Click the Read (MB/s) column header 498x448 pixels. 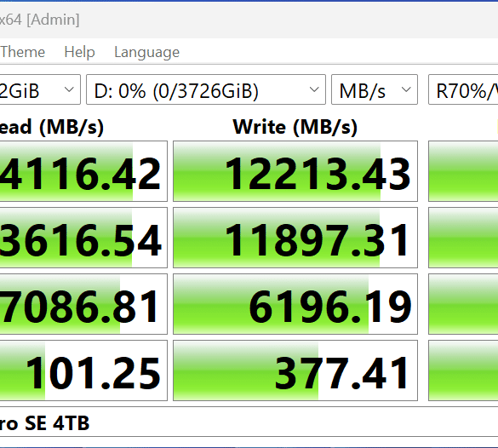coord(52,127)
